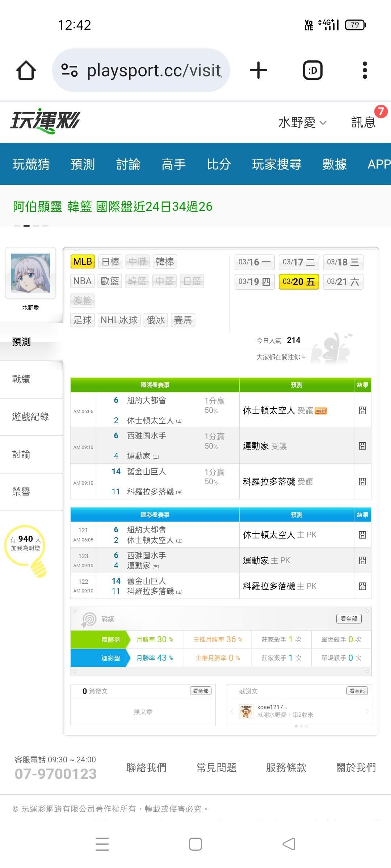Choose date 03/21 六

click(x=343, y=282)
